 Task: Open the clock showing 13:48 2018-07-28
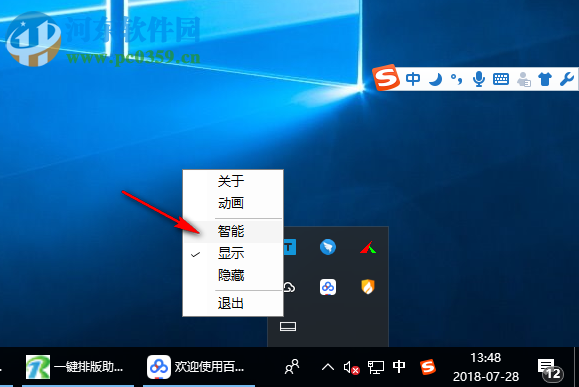pos(486,367)
